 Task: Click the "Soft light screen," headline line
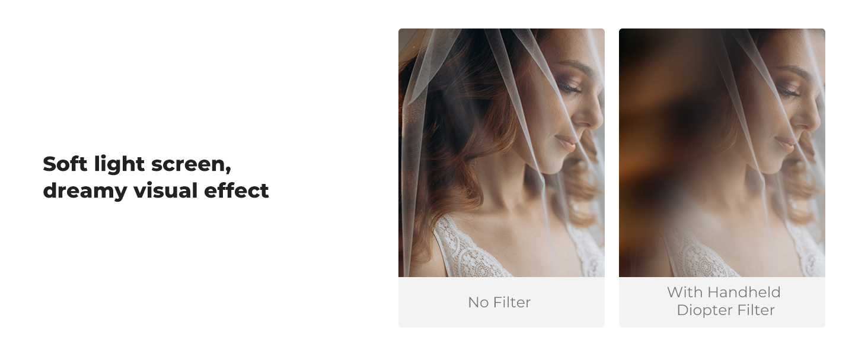point(137,164)
